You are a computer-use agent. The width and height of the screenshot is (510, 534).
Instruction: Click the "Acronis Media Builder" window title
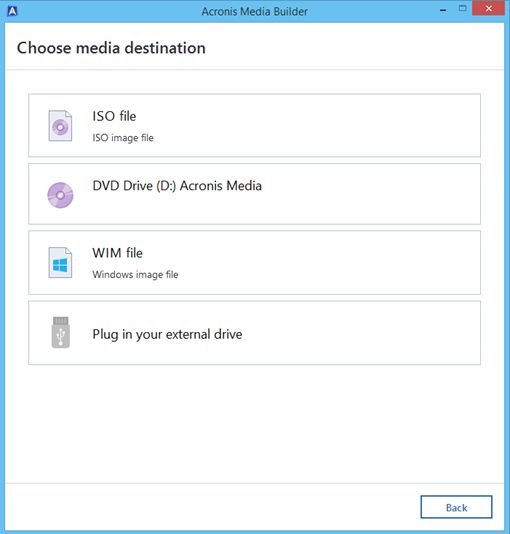pyautogui.click(x=254, y=11)
